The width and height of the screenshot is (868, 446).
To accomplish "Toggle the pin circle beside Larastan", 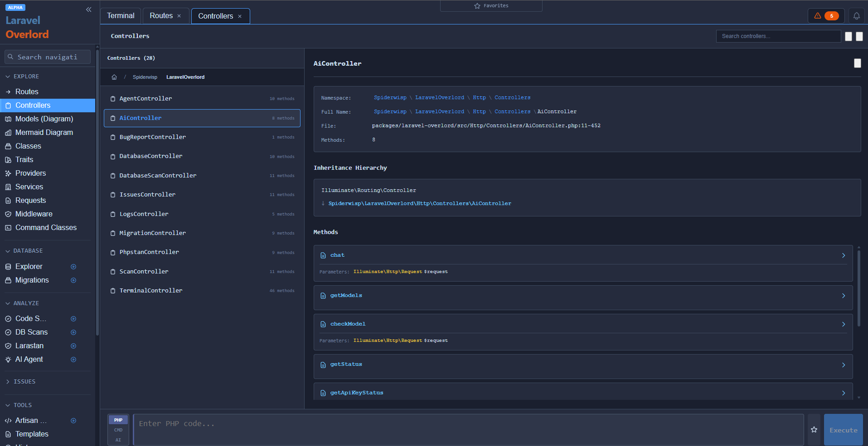I will point(73,346).
